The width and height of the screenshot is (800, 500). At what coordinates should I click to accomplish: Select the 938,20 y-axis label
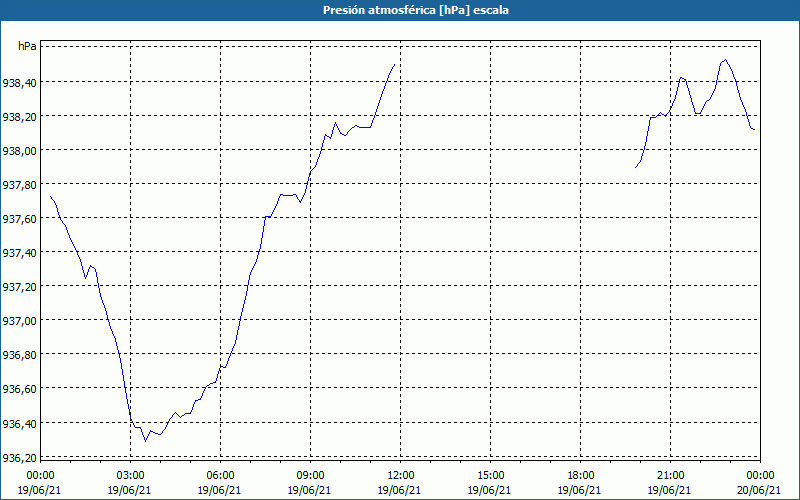[19, 117]
